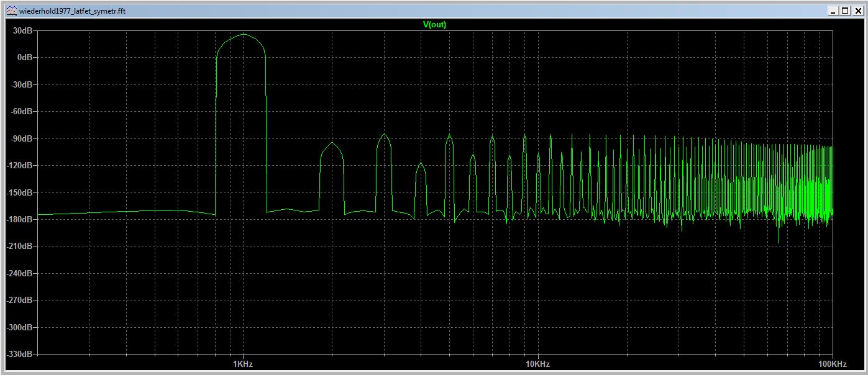Click the -270dB axis label
This screenshot has height=375, width=868.
19,300
